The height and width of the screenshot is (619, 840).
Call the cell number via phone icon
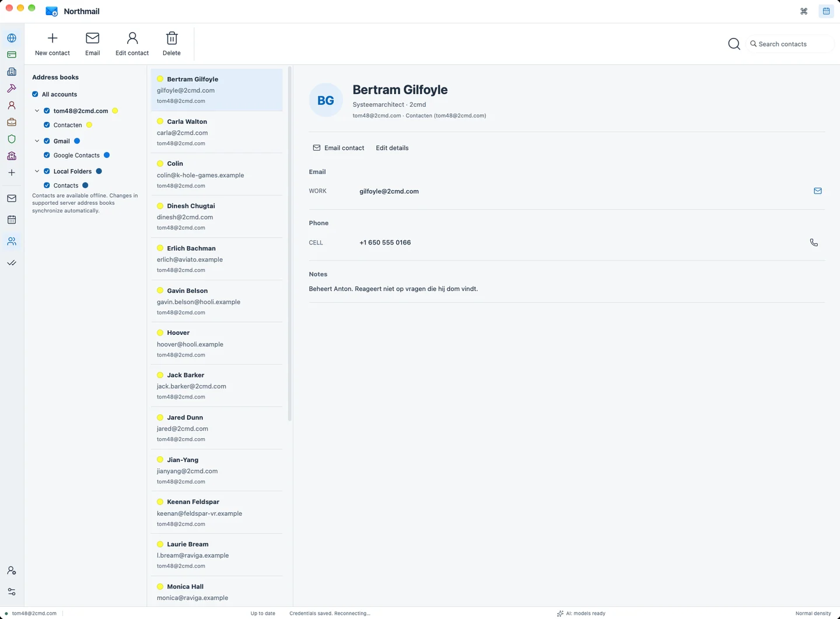click(x=814, y=242)
